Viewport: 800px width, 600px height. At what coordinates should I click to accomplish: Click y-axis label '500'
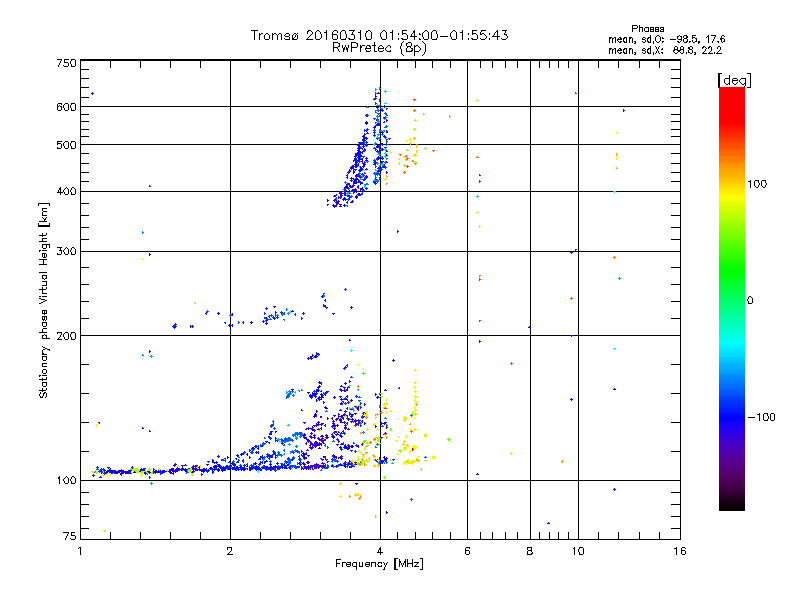[66, 145]
